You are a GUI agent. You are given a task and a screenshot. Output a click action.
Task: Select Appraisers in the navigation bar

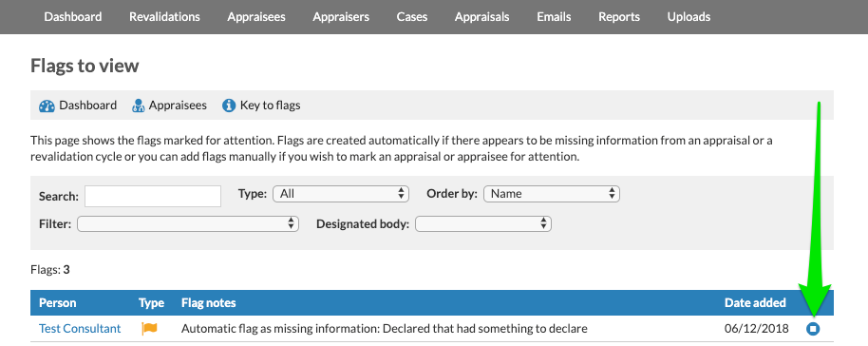[x=341, y=17]
